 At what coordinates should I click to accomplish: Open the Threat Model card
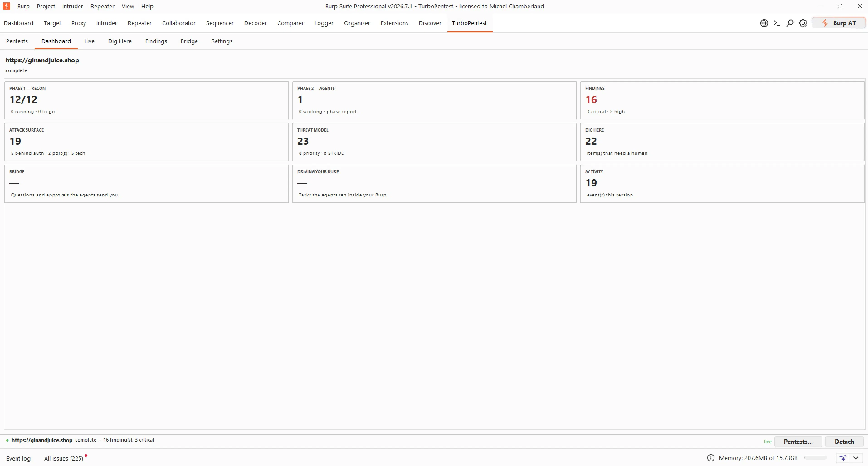coord(434,142)
